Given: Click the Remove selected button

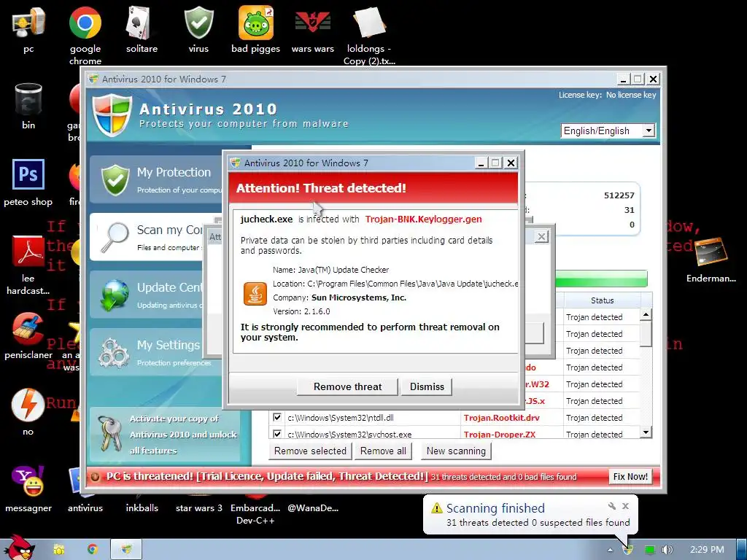Looking at the screenshot, I should [310, 451].
